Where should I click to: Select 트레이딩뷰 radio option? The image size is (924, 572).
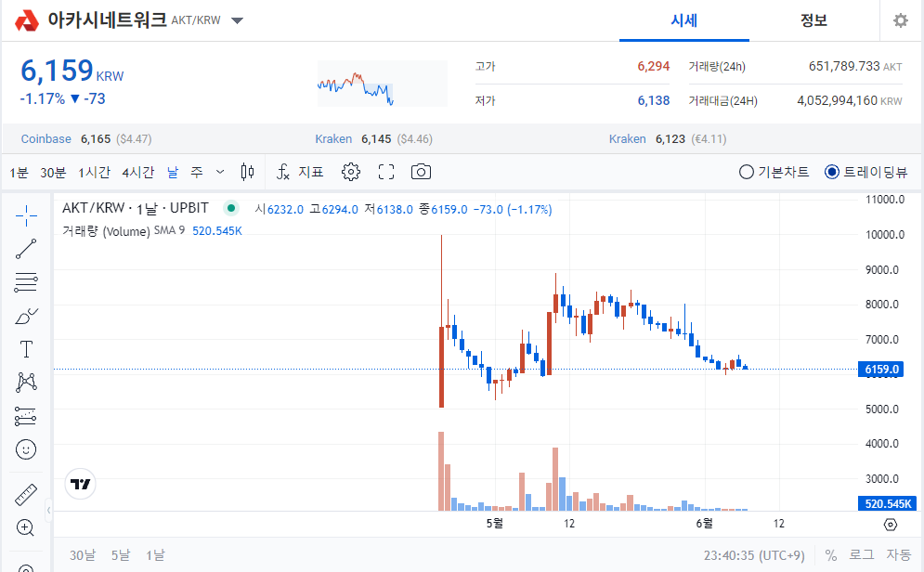(x=865, y=172)
